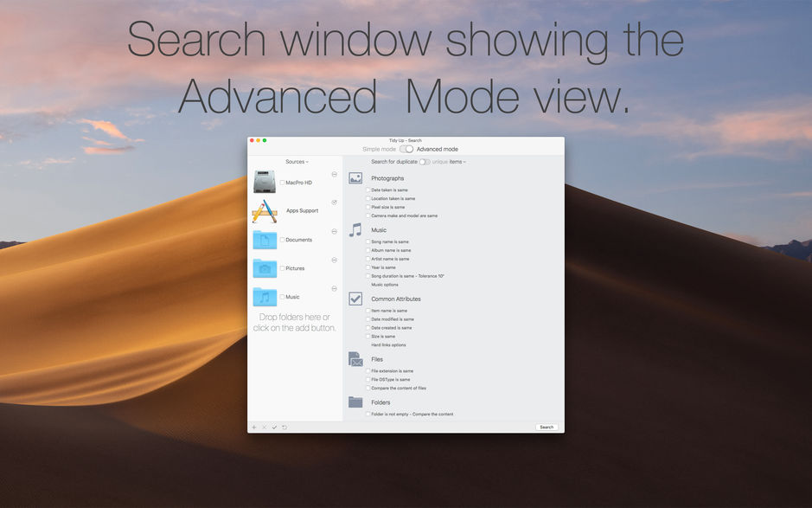The height and width of the screenshot is (508, 812).
Task: Check the Pictures source checkbox
Action: click(282, 268)
